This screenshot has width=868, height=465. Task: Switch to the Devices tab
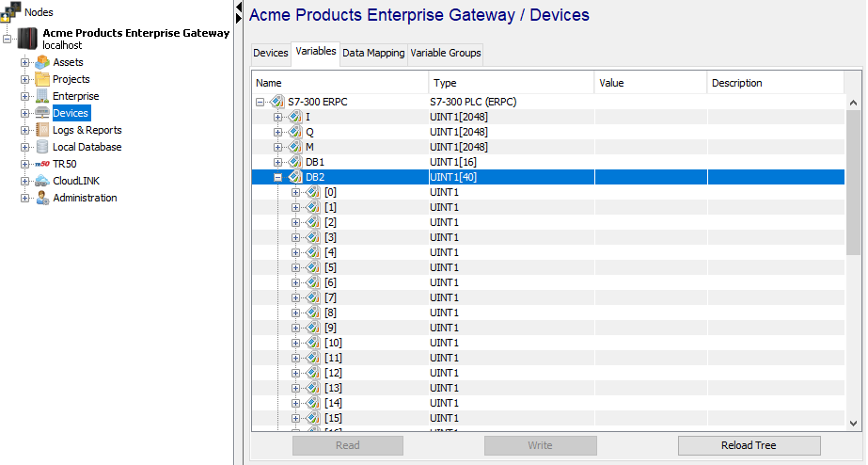click(x=271, y=54)
